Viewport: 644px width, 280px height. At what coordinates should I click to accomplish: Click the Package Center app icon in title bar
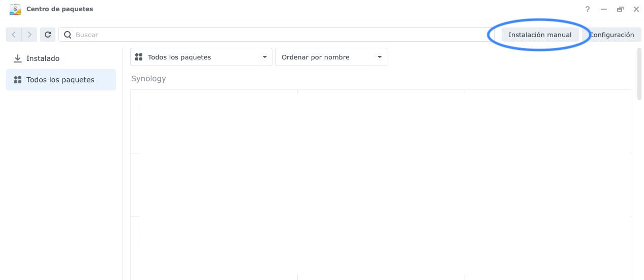click(15, 9)
